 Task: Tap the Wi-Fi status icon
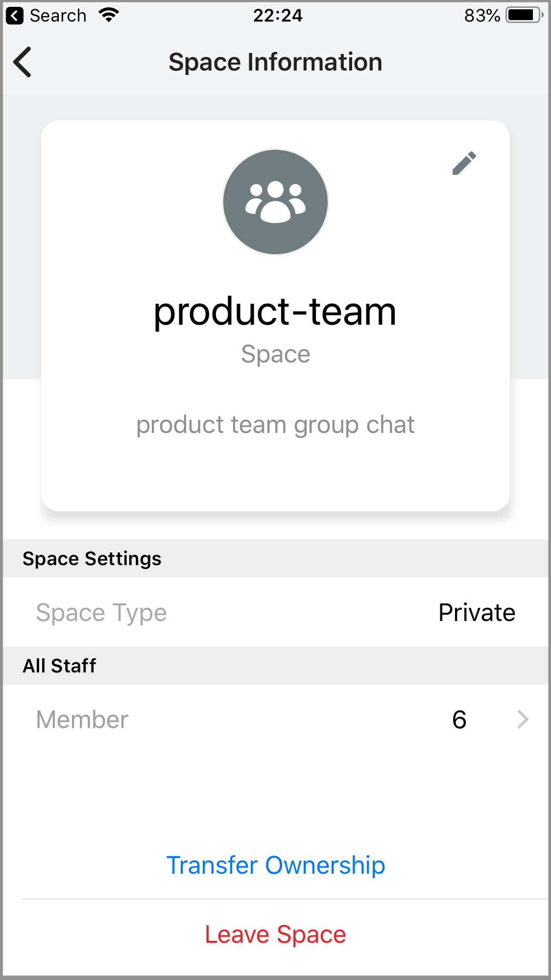(x=109, y=15)
